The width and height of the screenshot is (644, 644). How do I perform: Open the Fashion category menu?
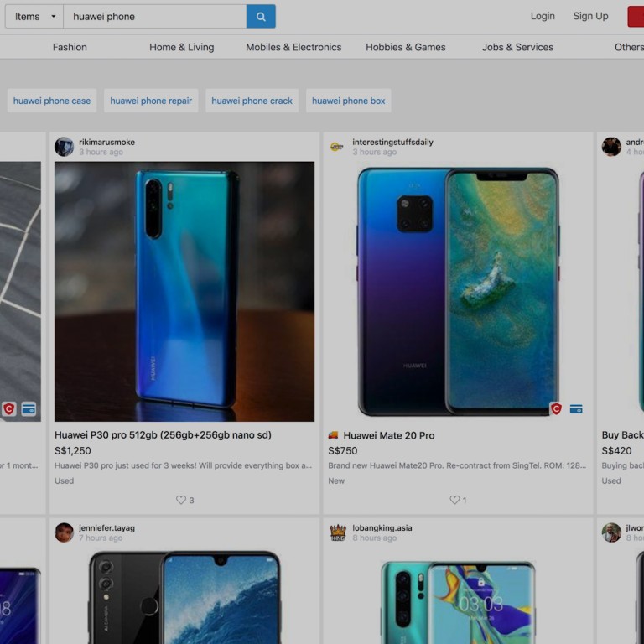click(70, 47)
